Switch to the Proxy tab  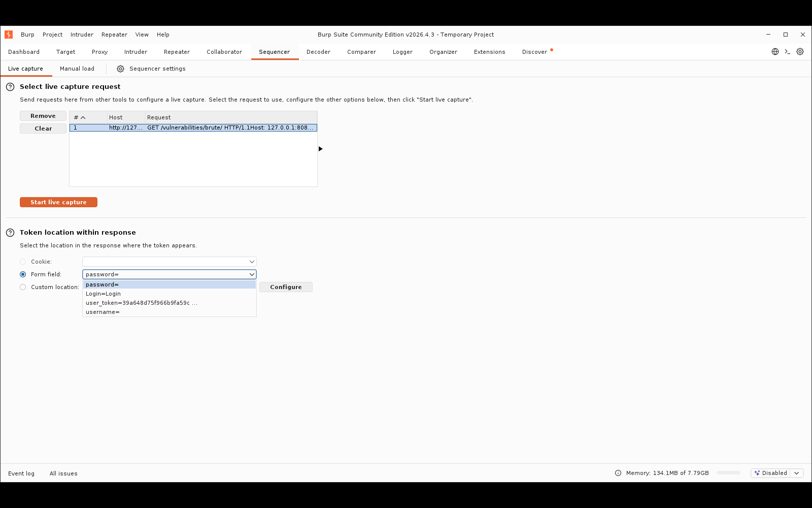(x=99, y=52)
